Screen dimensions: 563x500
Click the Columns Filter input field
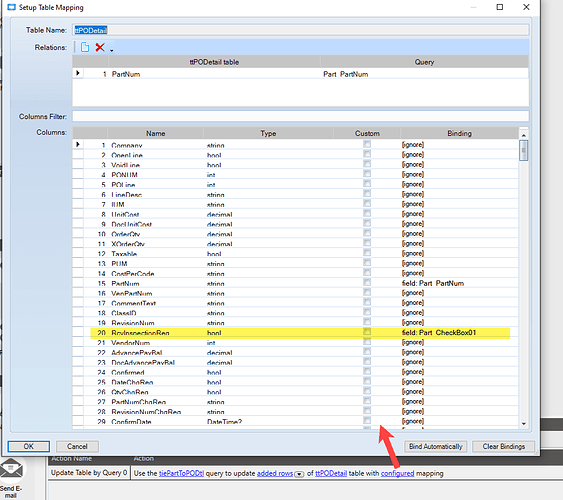(301, 116)
